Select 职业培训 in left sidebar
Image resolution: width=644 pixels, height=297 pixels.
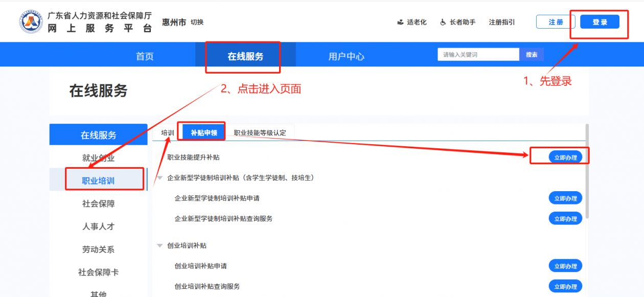[99, 181]
